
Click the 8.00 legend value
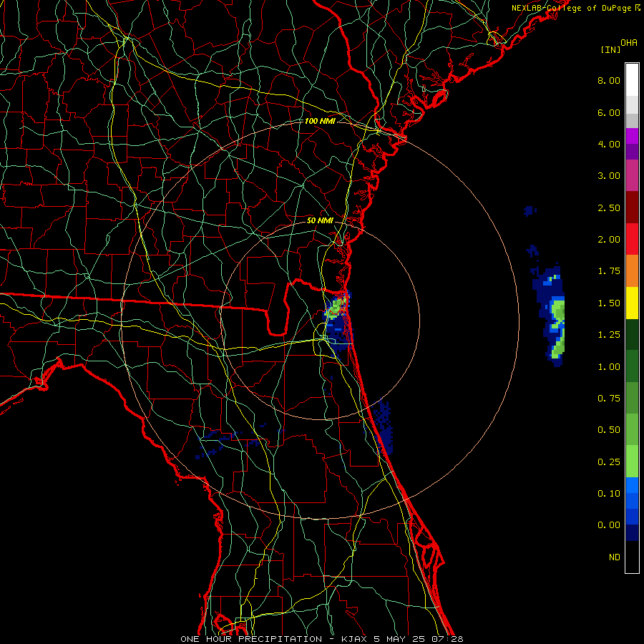[x=609, y=80]
